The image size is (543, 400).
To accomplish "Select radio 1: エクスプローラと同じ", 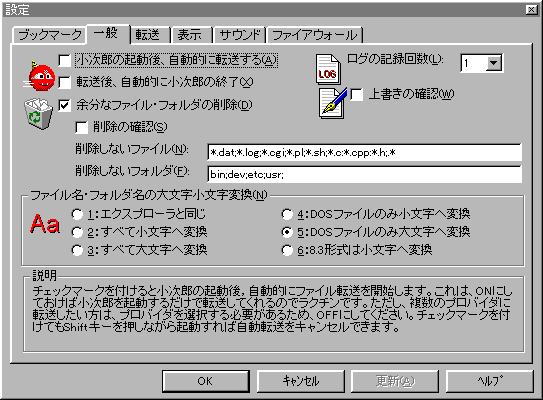I will click(x=77, y=214).
